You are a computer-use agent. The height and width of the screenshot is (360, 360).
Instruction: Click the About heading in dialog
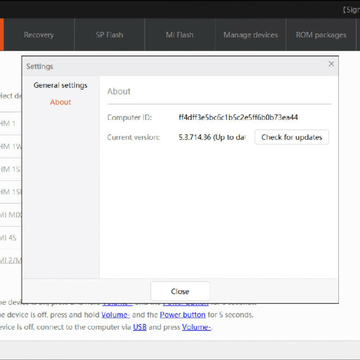[119, 91]
